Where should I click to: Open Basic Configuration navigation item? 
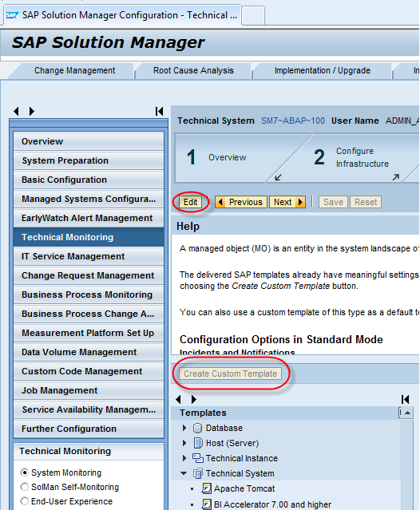[x=89, y=180]
